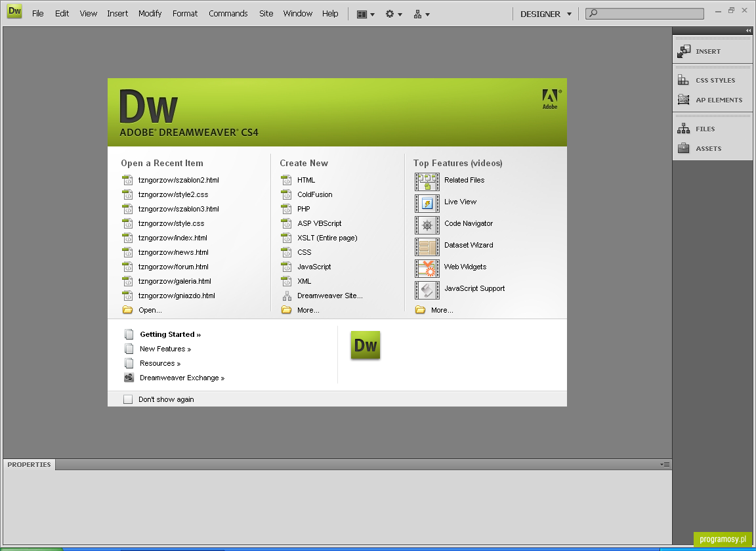Click the HTML document icon under Create New
Screen dimensions: 756x551
coord(286,180)
